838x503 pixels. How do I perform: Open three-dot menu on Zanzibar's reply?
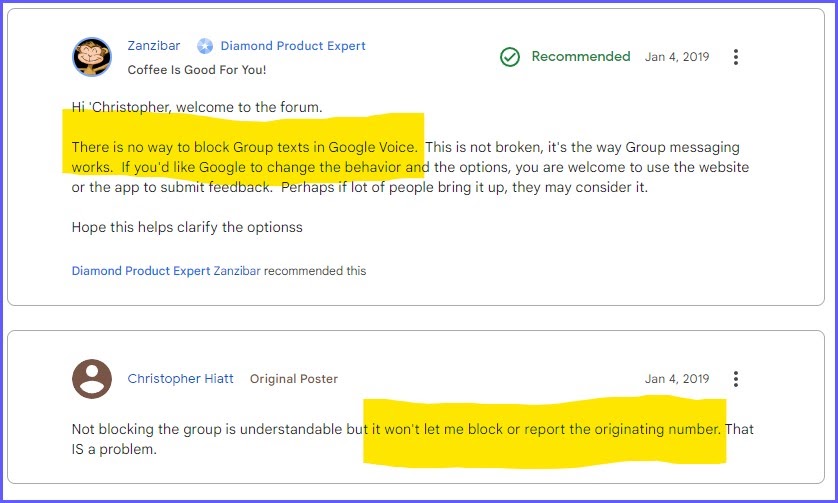pyautogui.click(x=736, y=57)
